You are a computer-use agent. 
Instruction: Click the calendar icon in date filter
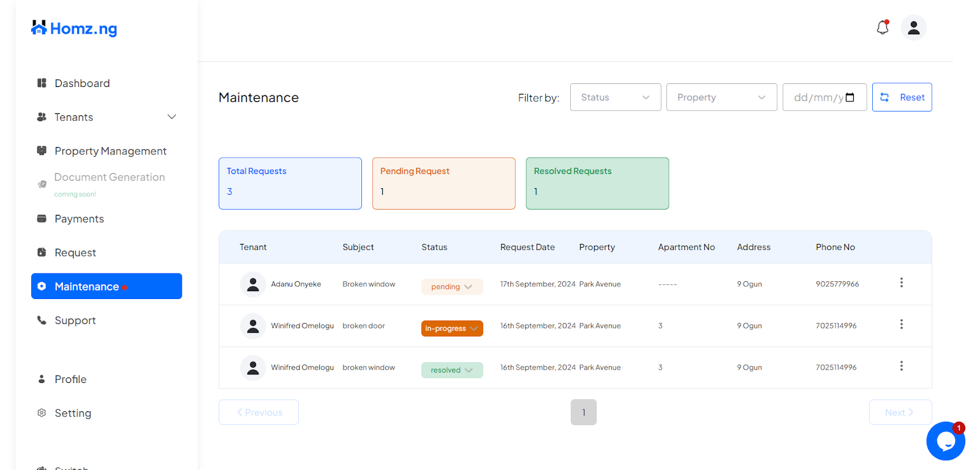[850, 97]
